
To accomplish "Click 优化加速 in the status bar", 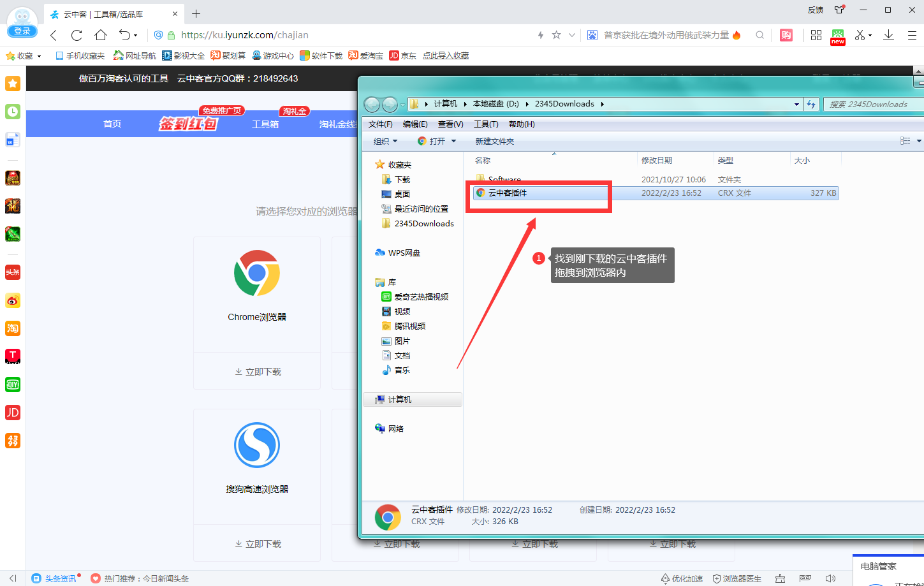I will (682, 578).
